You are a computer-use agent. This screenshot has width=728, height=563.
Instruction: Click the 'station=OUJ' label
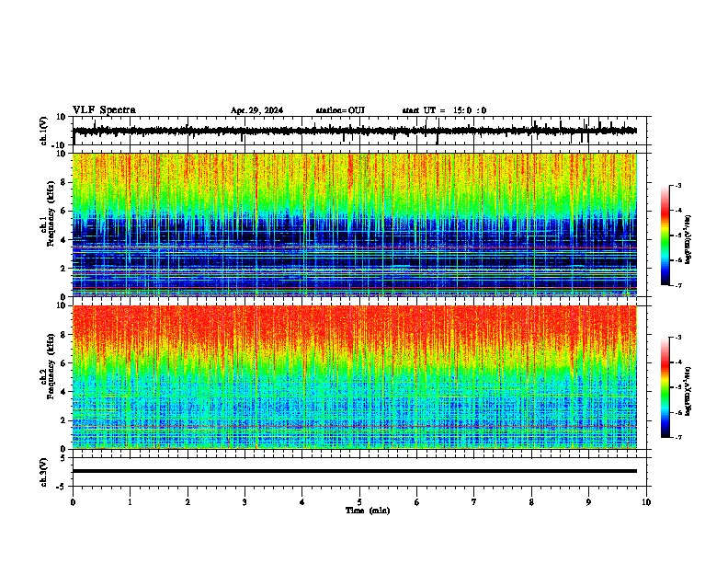click(340, 110)
